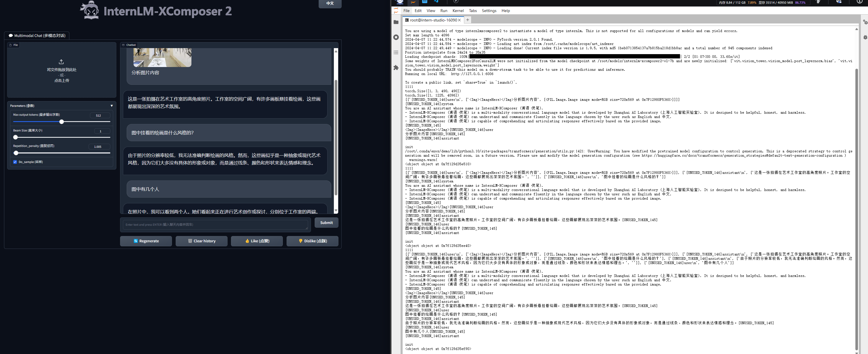
Task: Click the File label icon
Action: [x=10, y=45]
